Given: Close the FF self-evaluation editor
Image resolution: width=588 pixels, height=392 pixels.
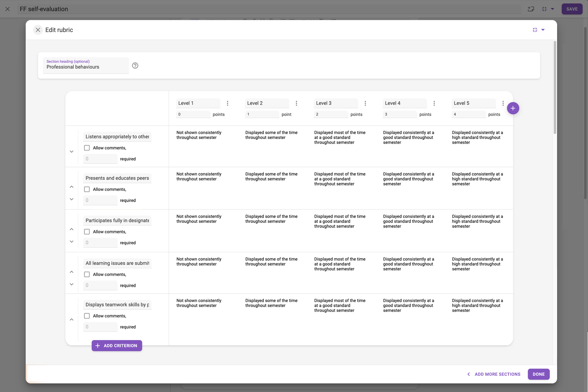Looking at the screenshot, I should coord(8,9).
